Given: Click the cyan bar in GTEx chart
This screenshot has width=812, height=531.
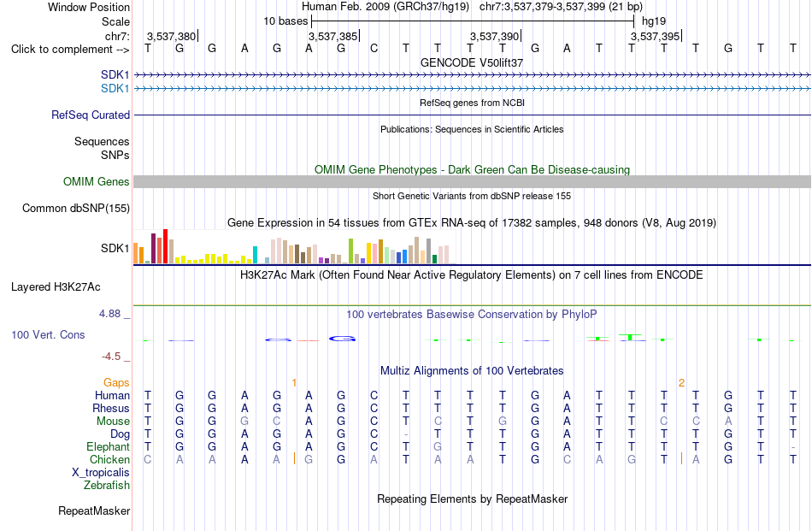Looking at the screenshot, I should point(255,256).
